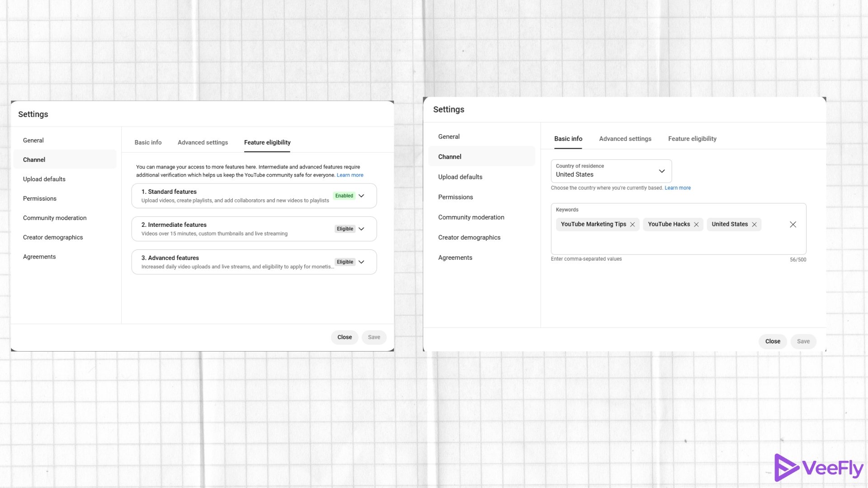Clear all keywords with the X icon
Viewport: 868px width, 488px height.
[793, 225]
